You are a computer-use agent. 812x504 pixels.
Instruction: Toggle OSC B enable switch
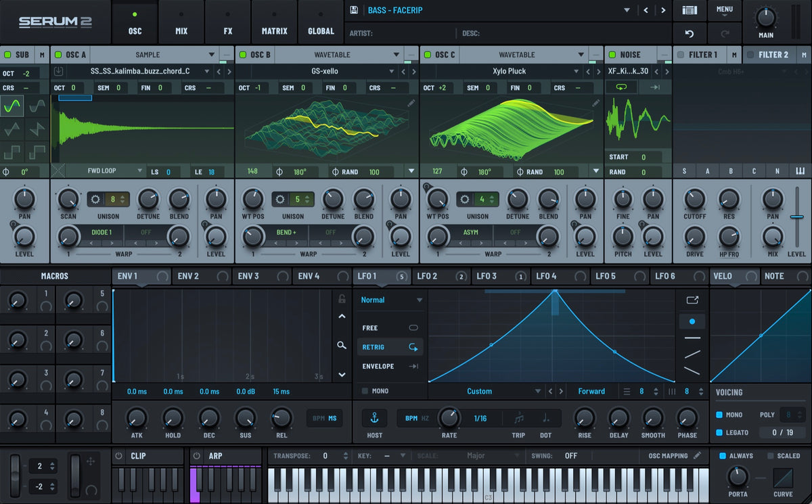click(243, 55)
